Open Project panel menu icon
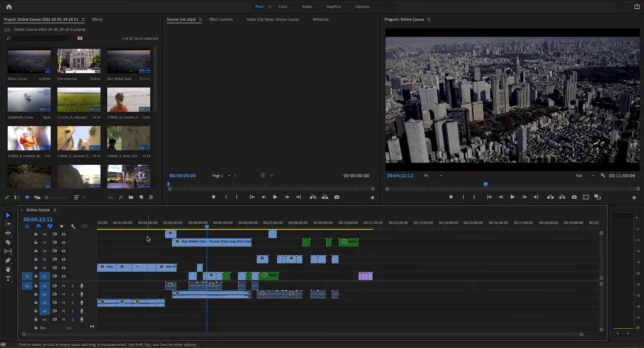Image resolution: width=644 pixels, height=348 pixels. 83,19
